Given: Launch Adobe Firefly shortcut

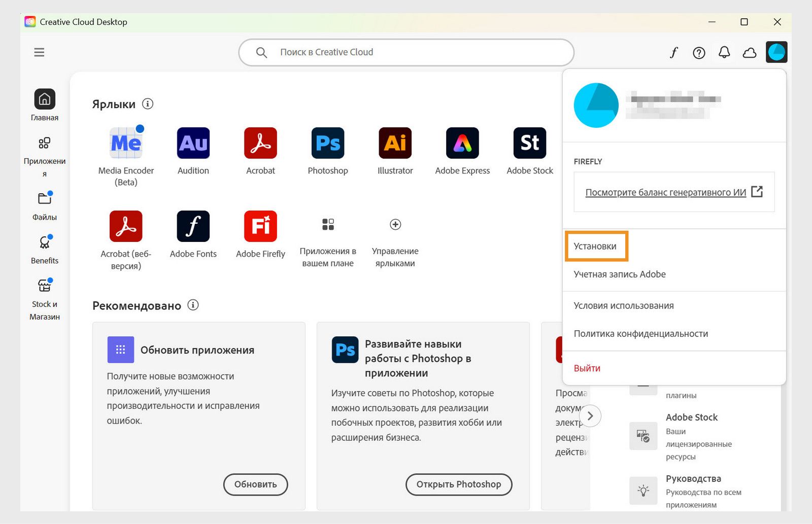Looking at the screenshot, I should [x=260, y=227].
